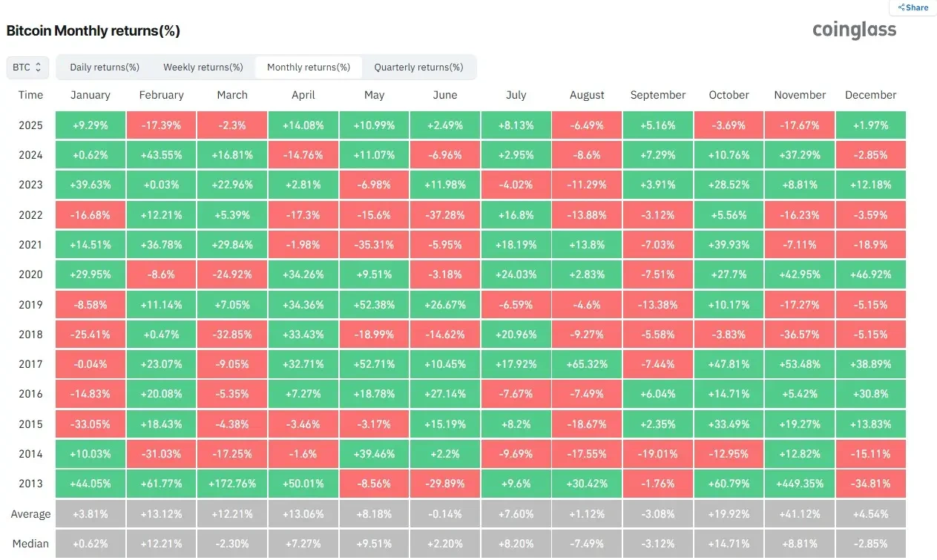This screenshot has height=560, width=937.
Task: Click the Time column header
Action: click(x=31, y=95)
